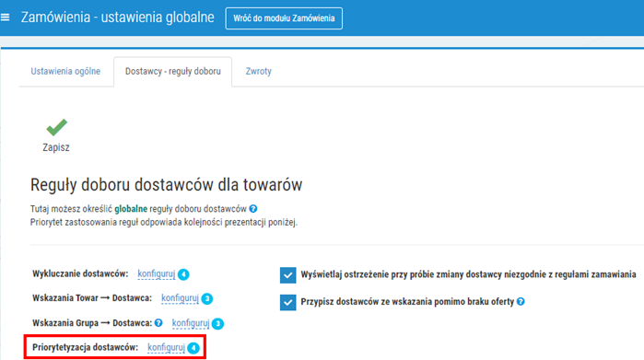
Task: Click count badge next to Wskazania Grupa → Dostawca
Action: [217, 323]
